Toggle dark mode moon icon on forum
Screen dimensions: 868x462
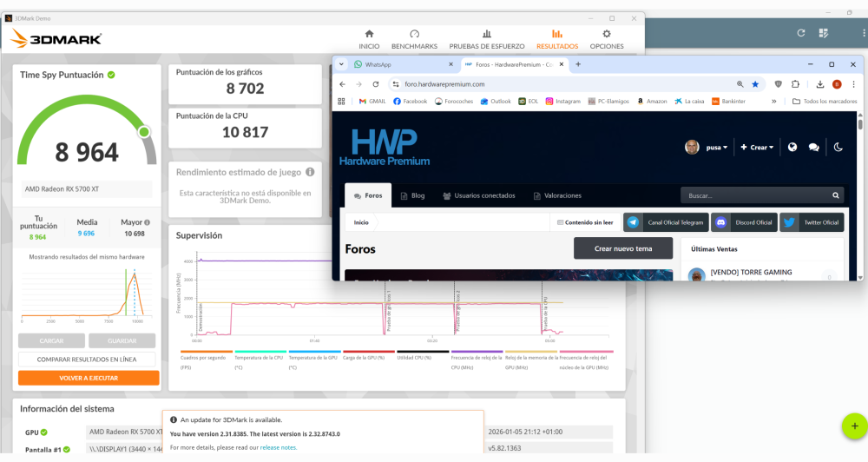pos(838,148)
